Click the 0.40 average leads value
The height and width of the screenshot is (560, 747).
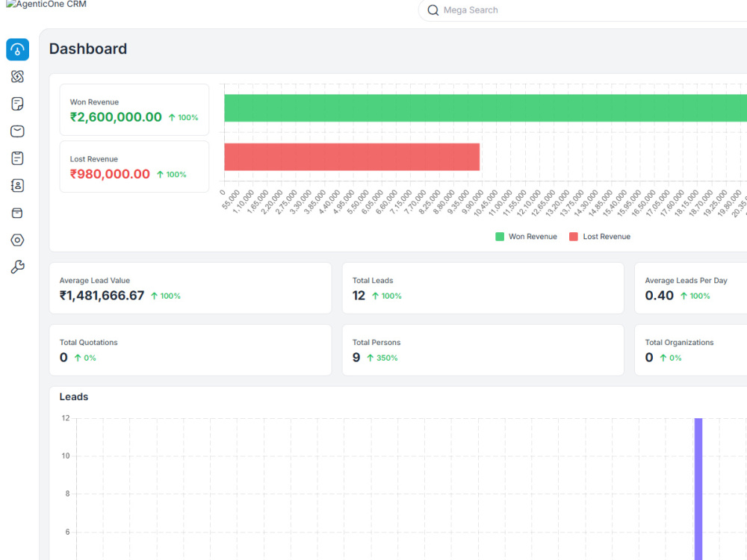[x=660, y=296]
